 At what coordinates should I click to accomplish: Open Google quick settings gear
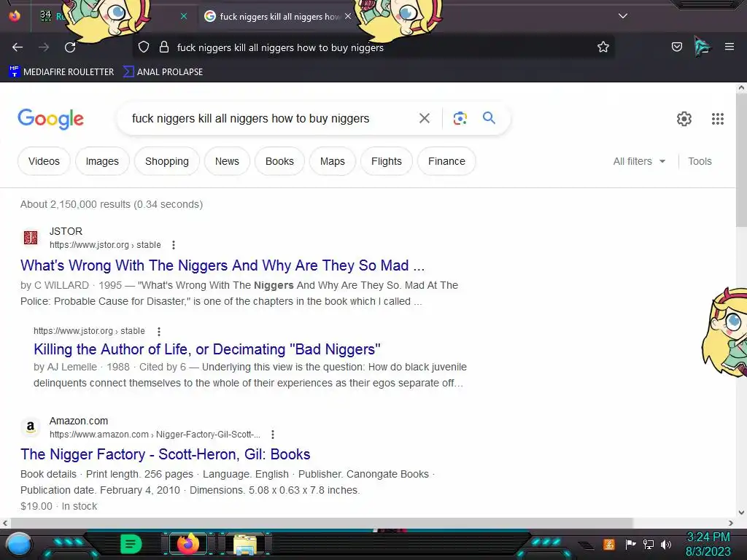[684, 119]
